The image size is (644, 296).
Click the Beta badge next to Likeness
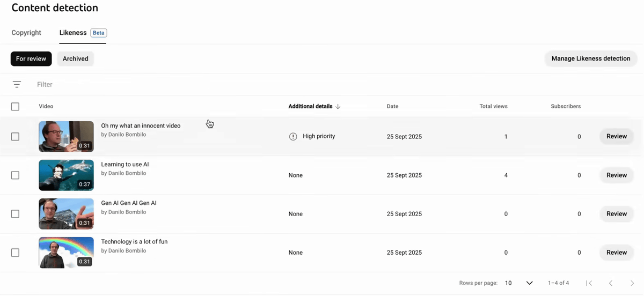click(x=98, y=33)
